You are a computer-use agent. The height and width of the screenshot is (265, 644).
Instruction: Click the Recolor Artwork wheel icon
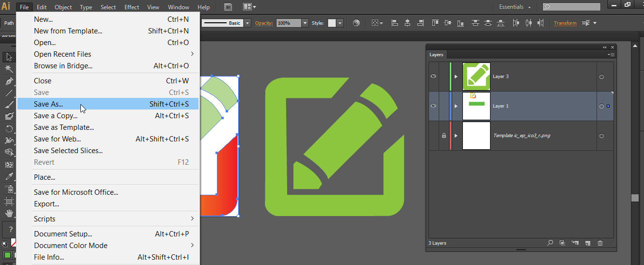tap(356, 23)
